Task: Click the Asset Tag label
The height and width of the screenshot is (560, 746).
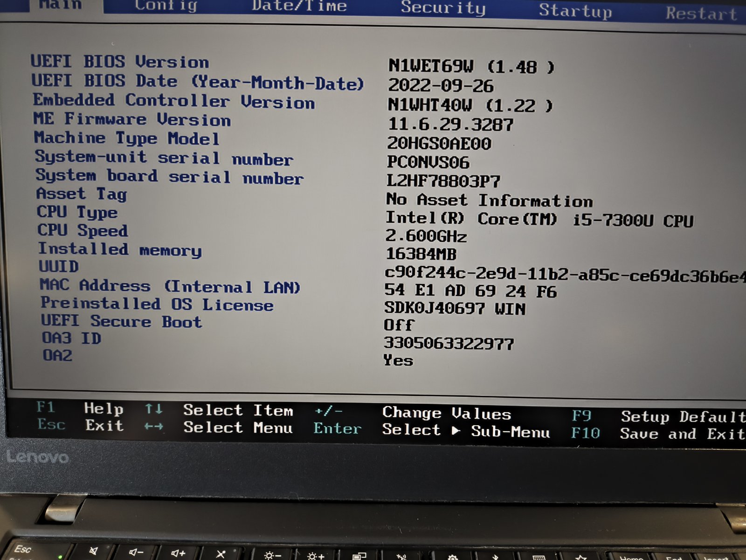Action: 82,194
